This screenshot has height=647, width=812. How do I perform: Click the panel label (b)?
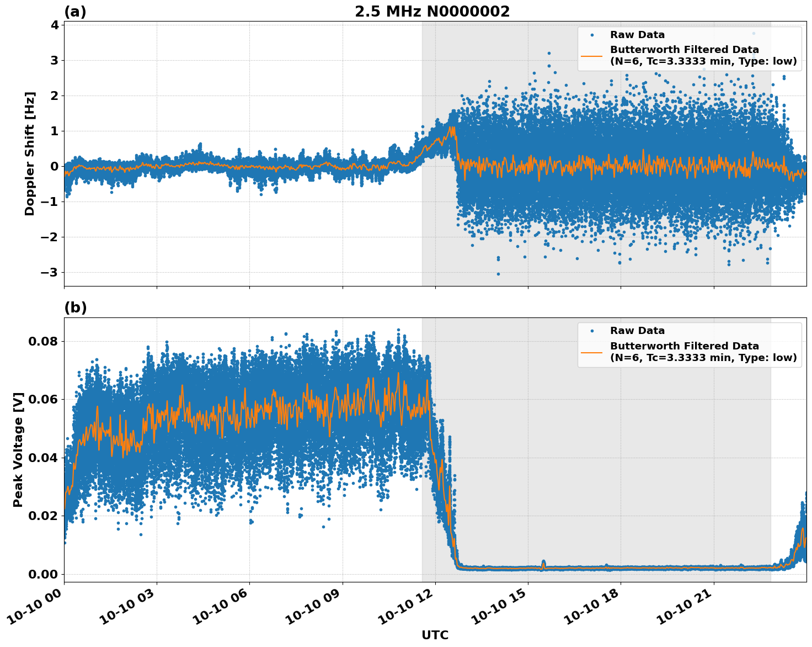coord(76,307)
